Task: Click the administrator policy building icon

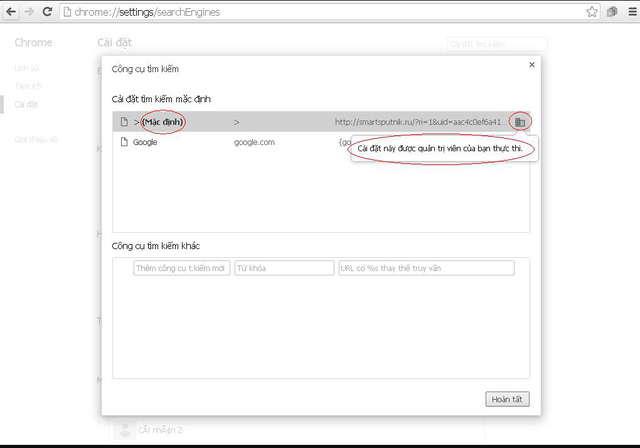Action: tap(519, 122)
